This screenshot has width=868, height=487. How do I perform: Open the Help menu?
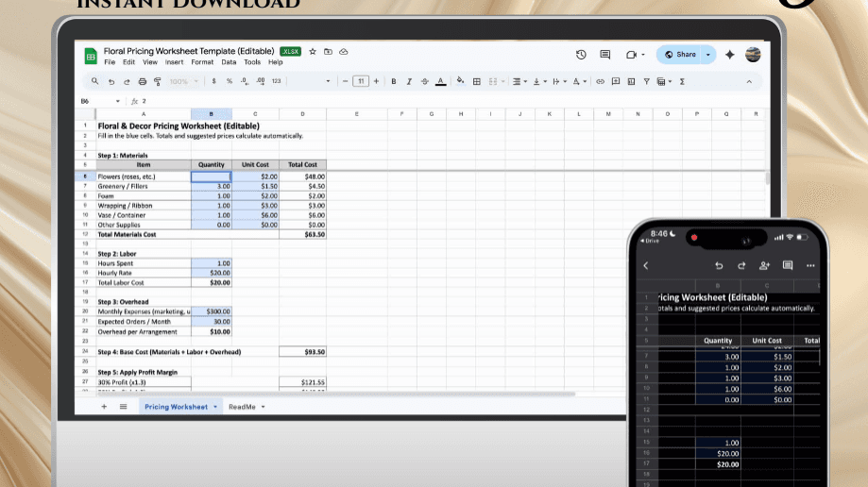point(275,62)
